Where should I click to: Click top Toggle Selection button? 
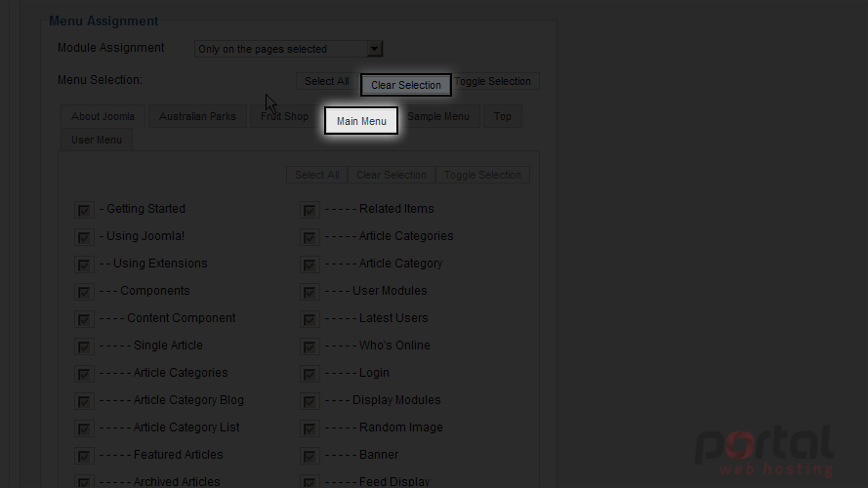coord(493,81)
